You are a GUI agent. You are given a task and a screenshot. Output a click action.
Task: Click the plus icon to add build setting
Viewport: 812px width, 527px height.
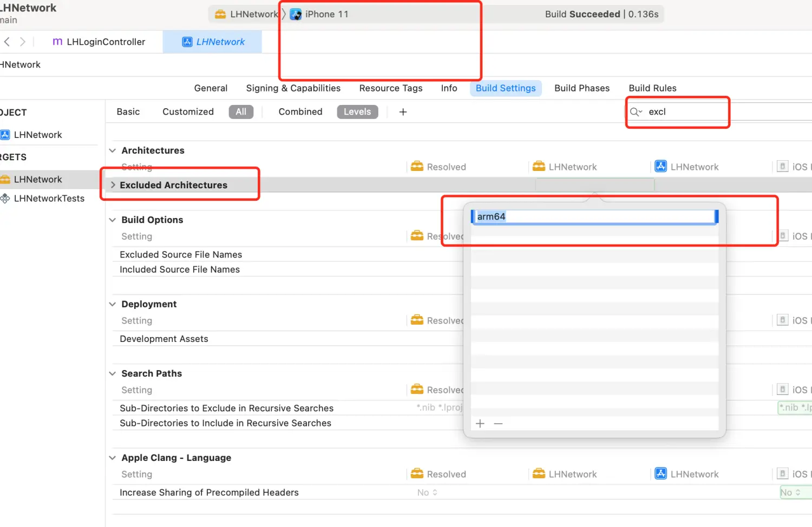(403, 112)
